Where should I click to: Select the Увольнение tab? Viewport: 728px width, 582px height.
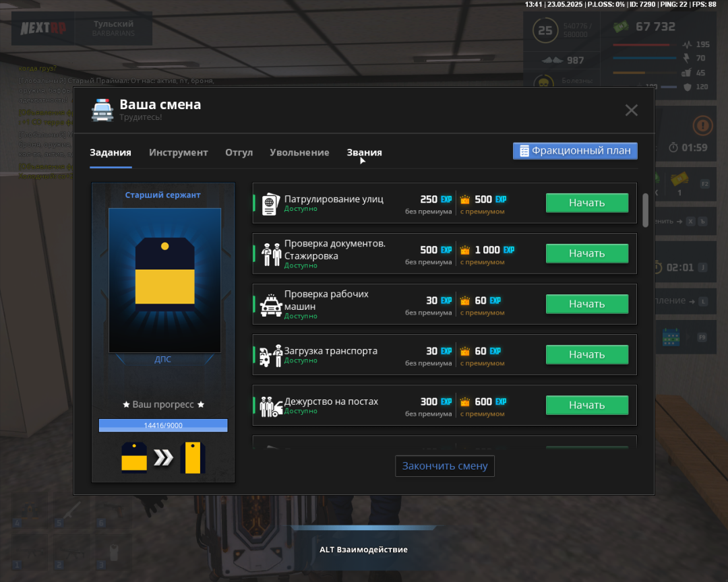point(299,152)
